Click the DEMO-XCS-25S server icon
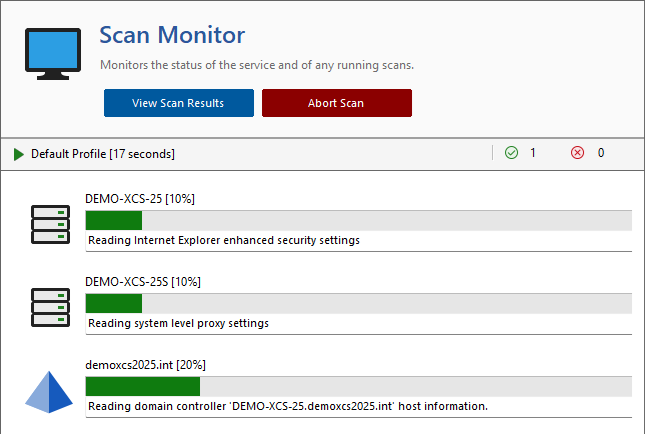Screen dimensions: 645x448 point(50,307)
